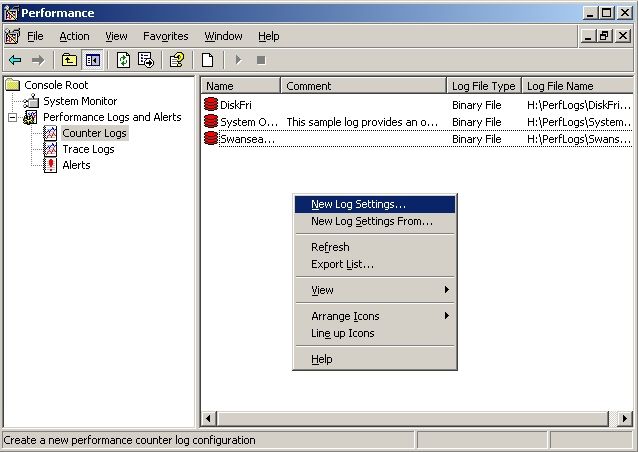Click the System Overview red log icon
Image resolution: width=638 pixels, height=452 pixels.
[211, 121]
